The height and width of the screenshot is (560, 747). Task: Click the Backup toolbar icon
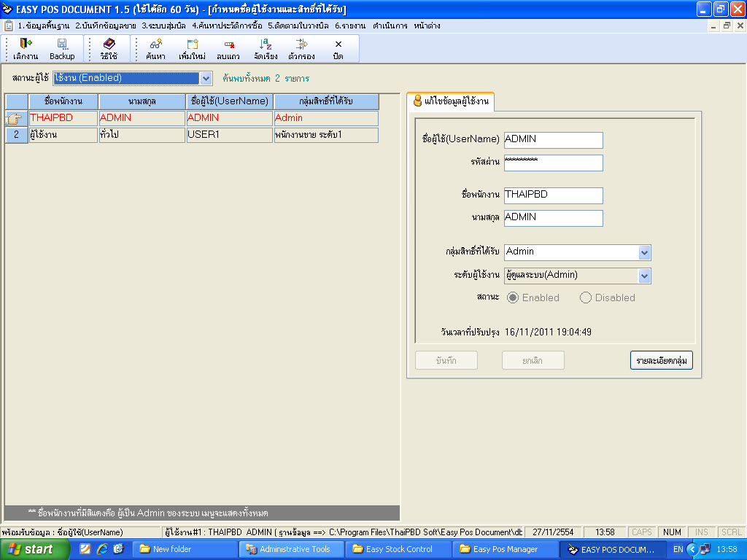click(62, 49)
